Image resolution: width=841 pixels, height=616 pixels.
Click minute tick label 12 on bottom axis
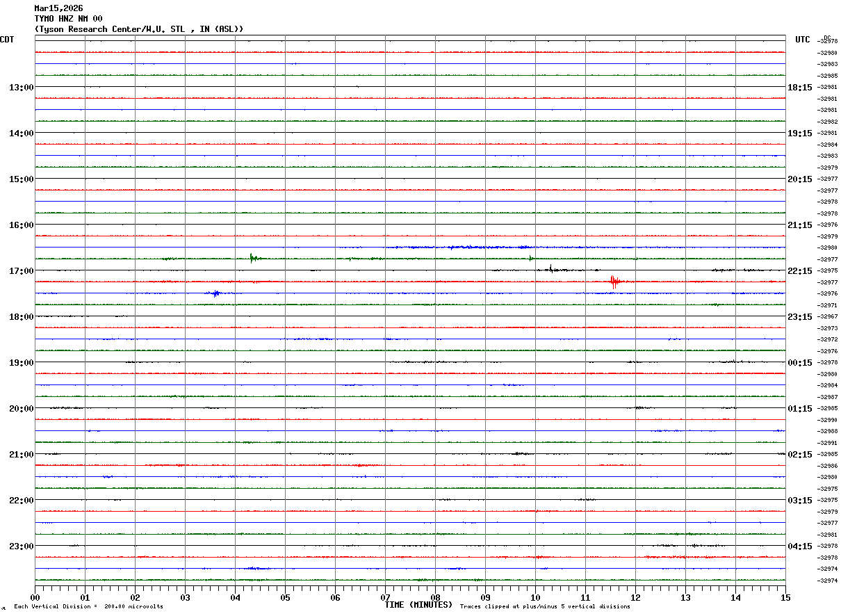[x=635, y=597]
